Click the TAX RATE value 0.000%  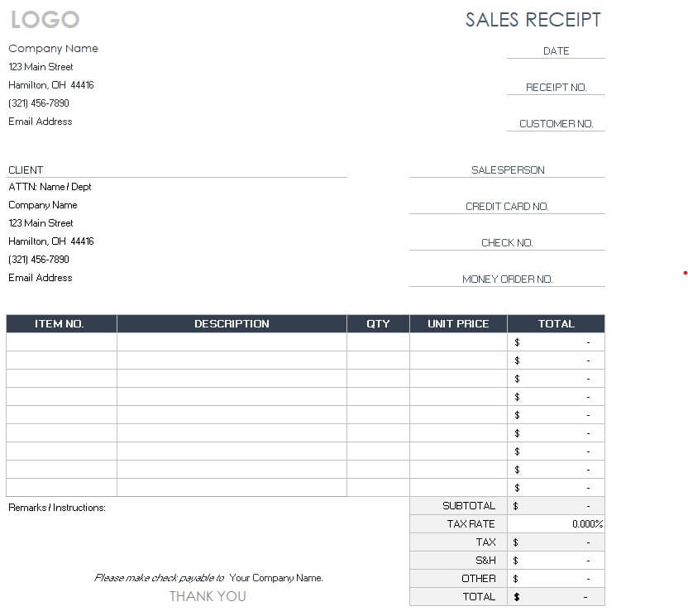click(587, 524)
